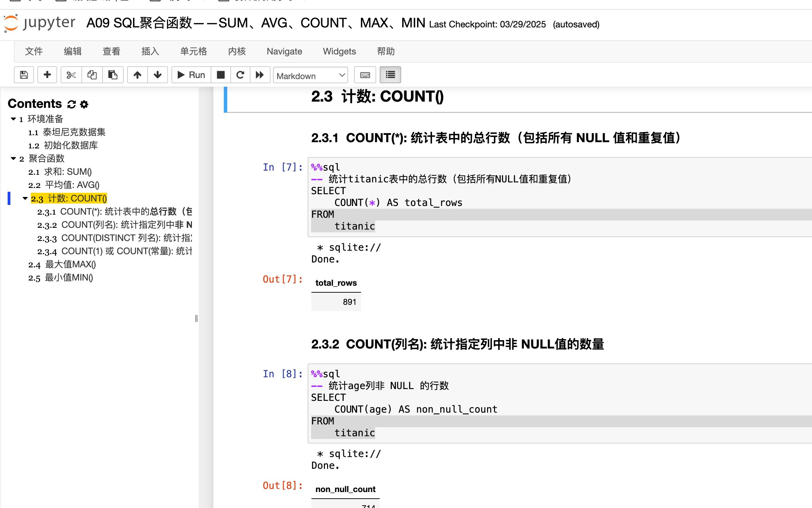Open the virtual keyboard shortcuts icon
Screen dimensions: 812x508
pos(365,75)
